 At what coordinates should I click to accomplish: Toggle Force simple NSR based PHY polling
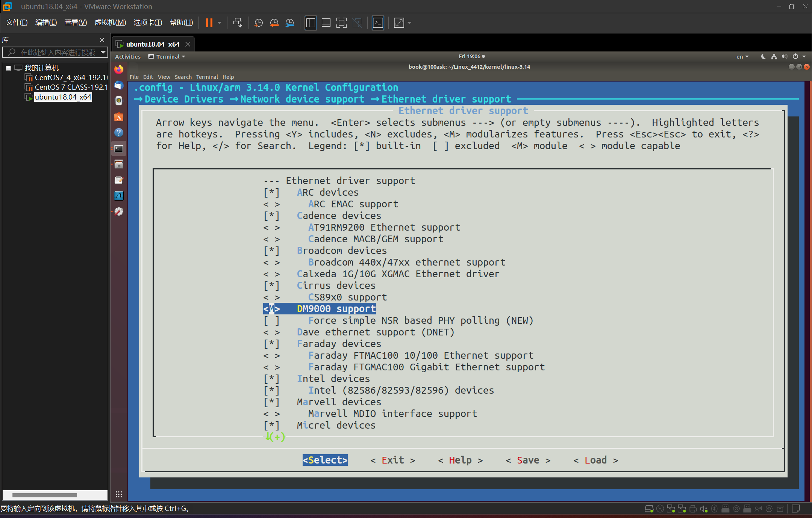271,321
